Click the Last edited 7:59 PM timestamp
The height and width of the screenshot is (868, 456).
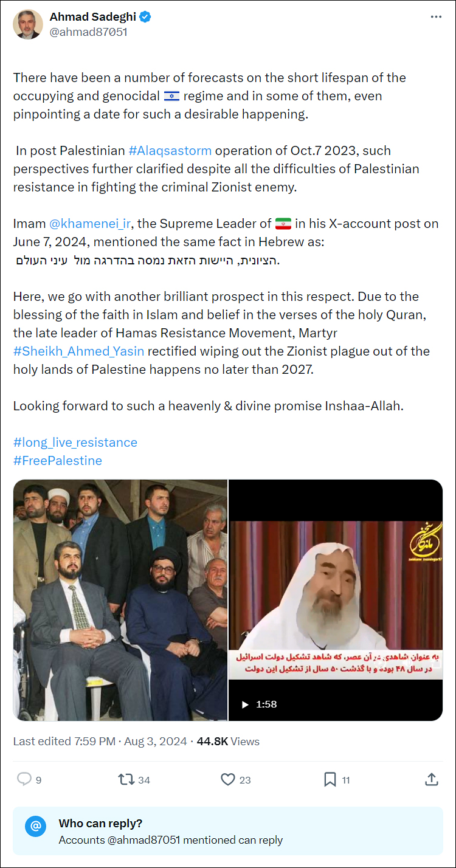pyautogui.click(x=64, y=742)
